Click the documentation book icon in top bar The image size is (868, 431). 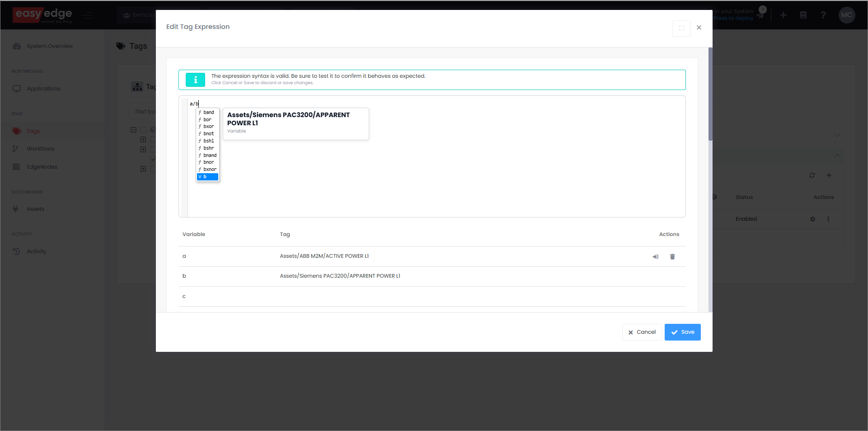tap(803, 15)
